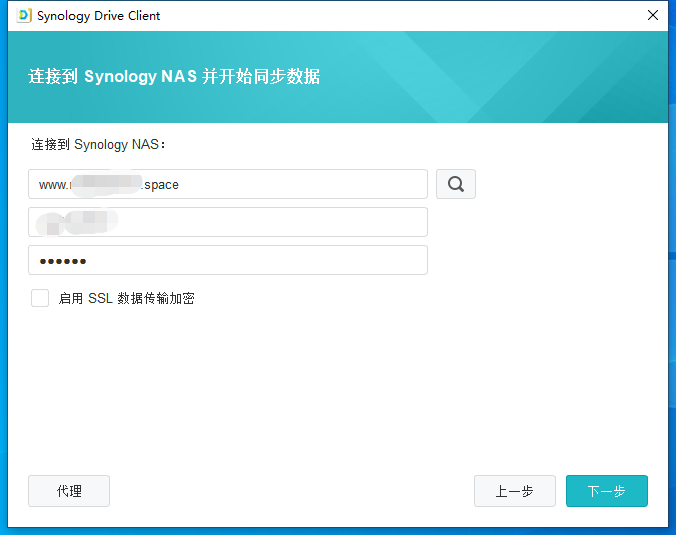Focus the password field with dots
This screenshot has height=535, width=676.
pyautogui.click(x=228, y=260)
